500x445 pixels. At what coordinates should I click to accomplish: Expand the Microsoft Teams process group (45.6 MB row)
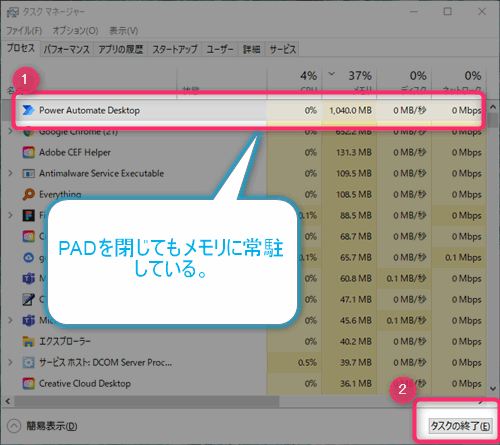pyautogui.click(x=10, y=320)
